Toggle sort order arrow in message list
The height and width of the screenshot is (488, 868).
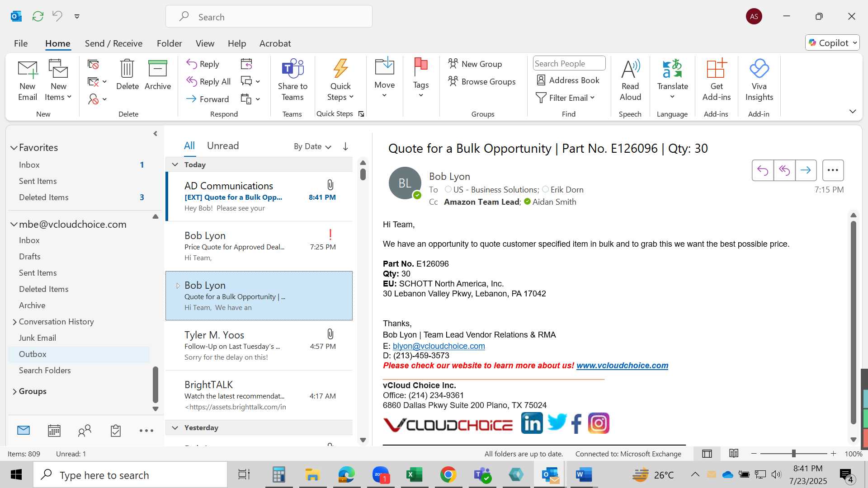coord(345,146)
